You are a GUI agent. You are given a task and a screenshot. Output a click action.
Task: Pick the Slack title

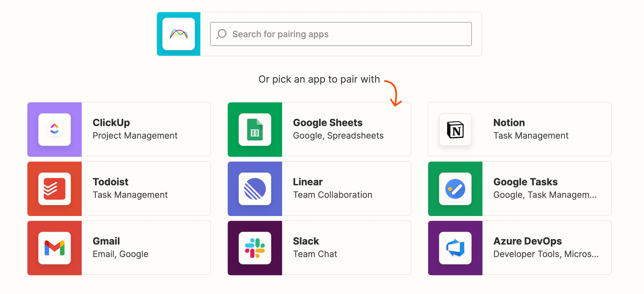click(x=306, y=241)
